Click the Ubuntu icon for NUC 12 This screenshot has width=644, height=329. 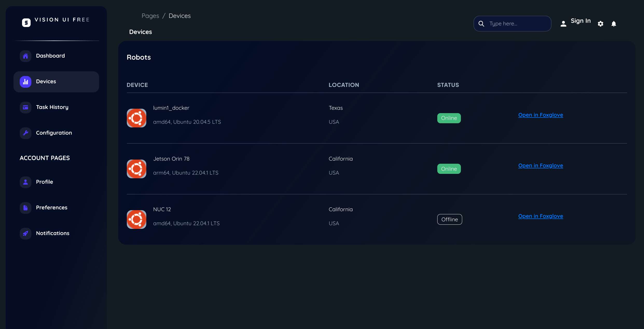tap(136, 220)
